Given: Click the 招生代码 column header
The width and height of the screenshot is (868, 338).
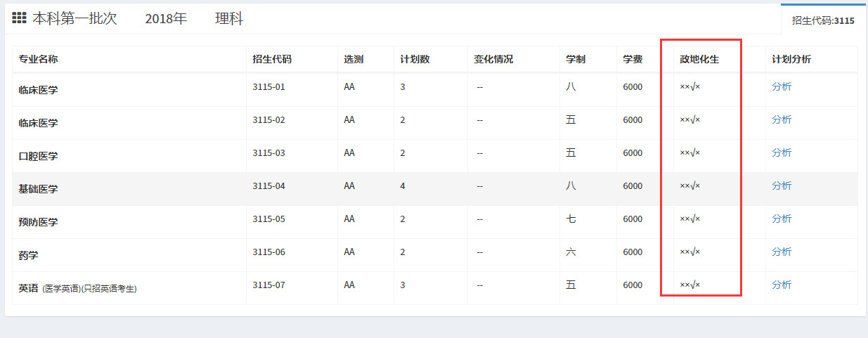Looking at the screenshot, I should (x=271, y=59).
